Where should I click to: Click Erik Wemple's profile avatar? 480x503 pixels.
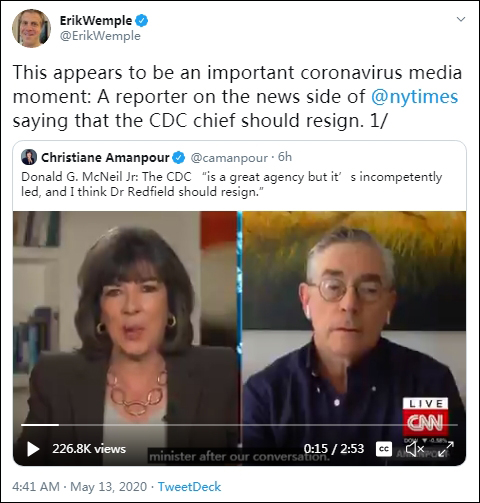point(32,28)
